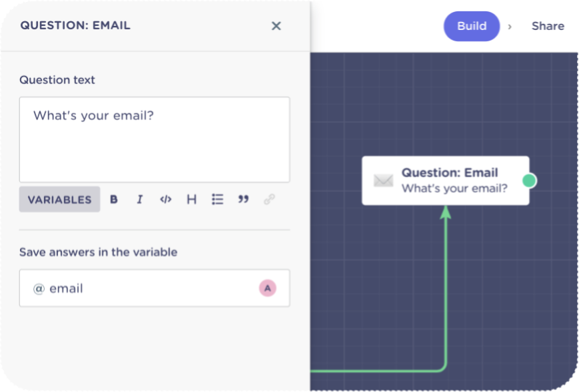Click the pink A variable type badge
This screenshot has height=392, width=579.
pos(267,288)
